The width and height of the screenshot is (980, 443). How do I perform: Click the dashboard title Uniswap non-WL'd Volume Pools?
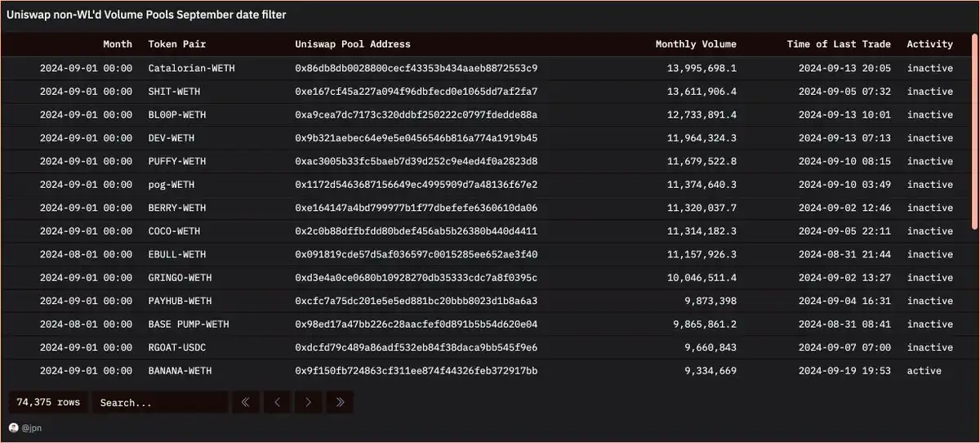click(146, 15)
